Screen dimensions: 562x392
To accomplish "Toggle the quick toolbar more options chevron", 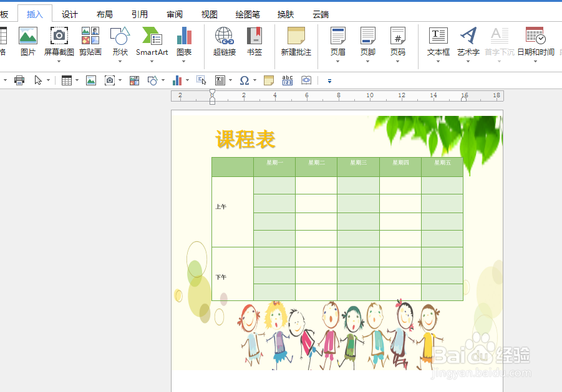I will point(329,80).
